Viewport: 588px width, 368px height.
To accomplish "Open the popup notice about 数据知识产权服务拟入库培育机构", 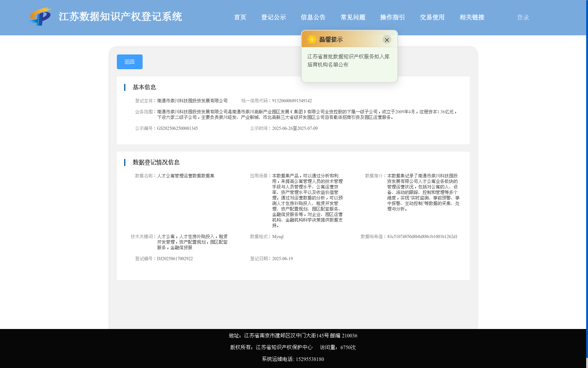I will pos(348,60).
